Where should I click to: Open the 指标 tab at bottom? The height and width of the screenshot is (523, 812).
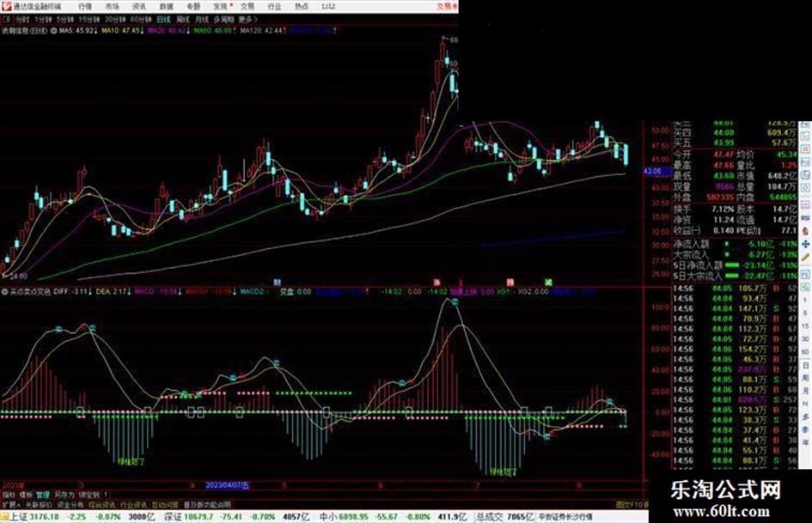[x=9, y=495]
